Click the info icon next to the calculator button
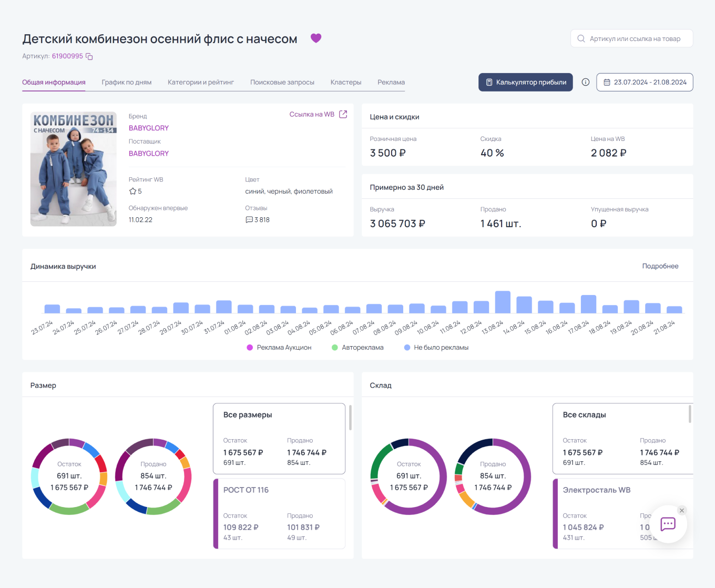This screenshot has width=715, height=588. pyautogui.click(x=585, y=82)
